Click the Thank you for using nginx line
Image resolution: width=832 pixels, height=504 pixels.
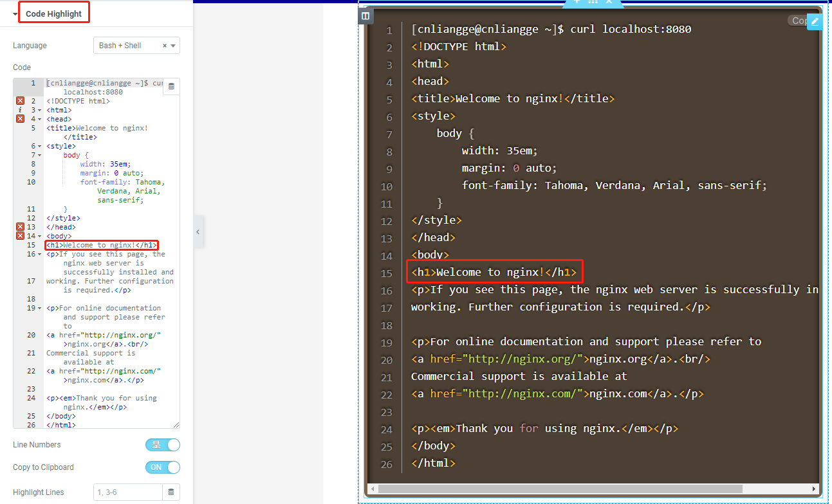(544, 428)
